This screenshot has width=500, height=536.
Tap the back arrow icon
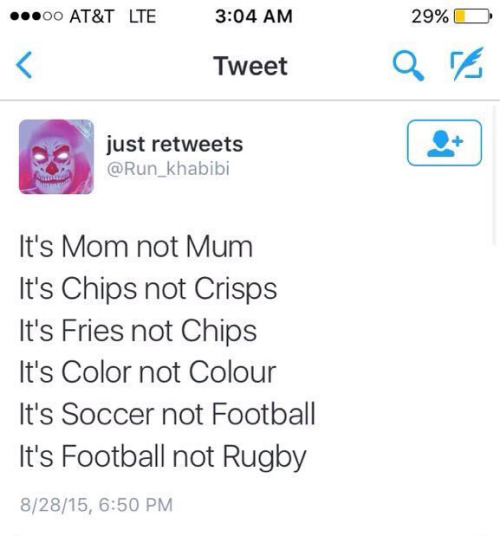coord(24,65)
